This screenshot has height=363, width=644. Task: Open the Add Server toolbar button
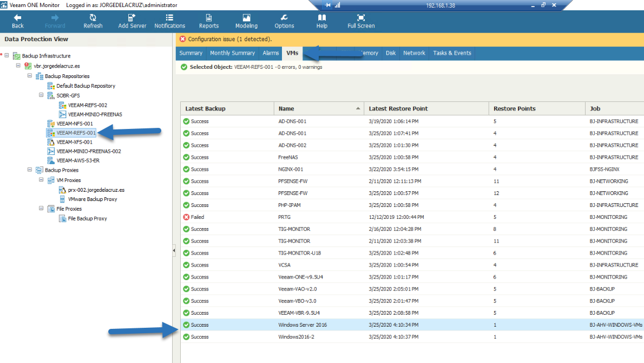tap(132, 21)
